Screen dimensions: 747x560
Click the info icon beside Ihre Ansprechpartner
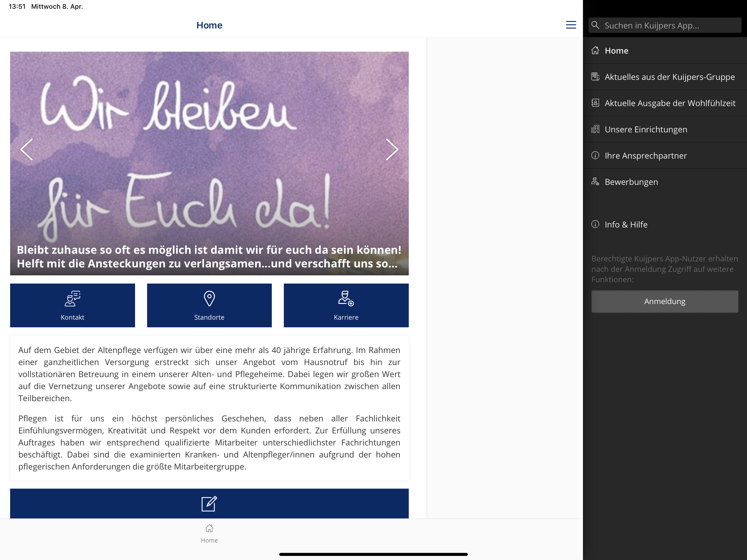(595, 155)
